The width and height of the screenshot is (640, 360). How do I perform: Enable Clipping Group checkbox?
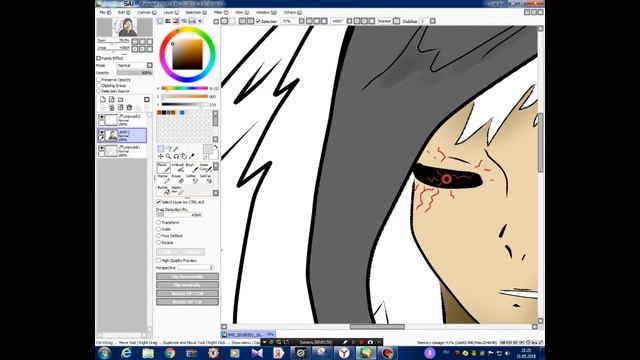pyautogui.click(x=99, y=86)
